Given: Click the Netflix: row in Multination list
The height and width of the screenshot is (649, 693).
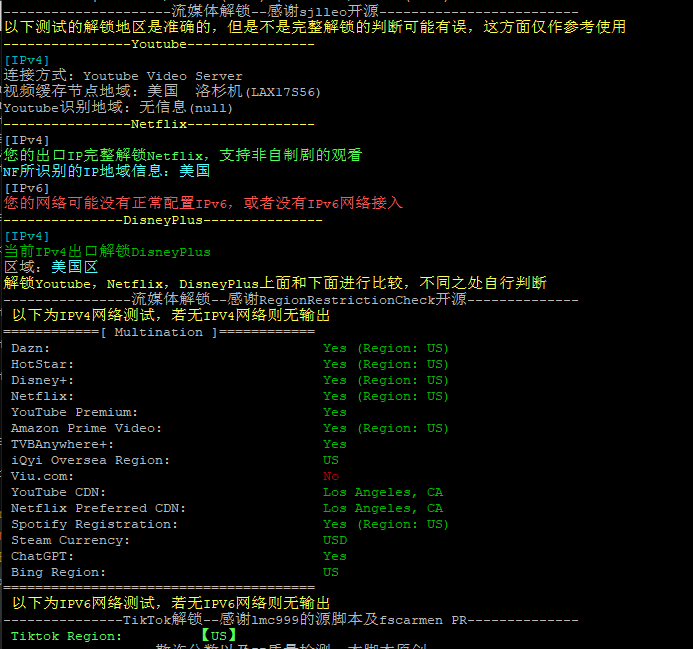Looking at the screenshot, I should [230, 396].
